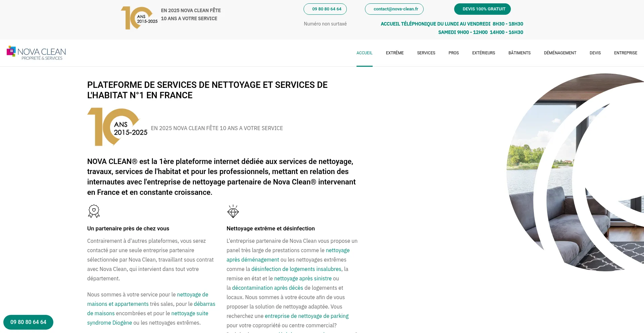
Task: Select the Accueil menu item
Action: coord(365,53)
